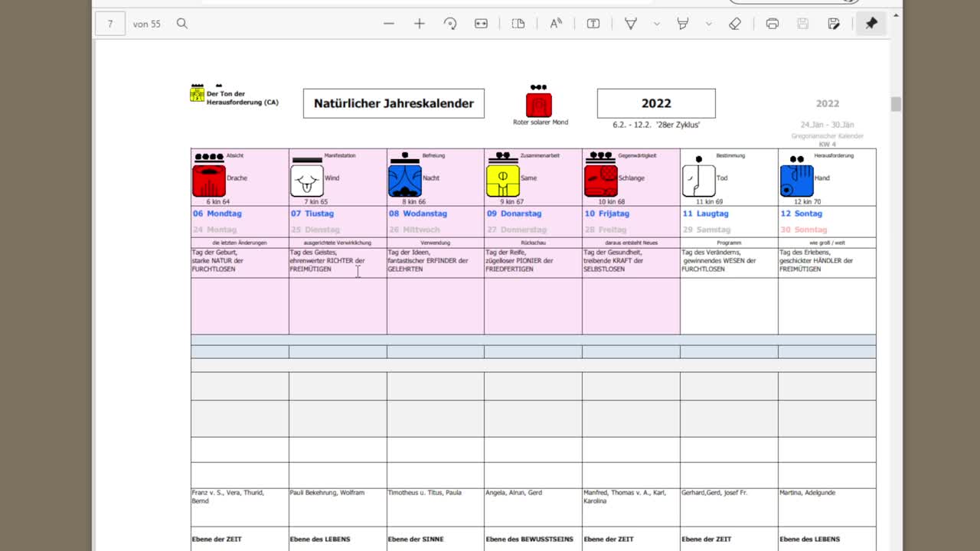Click the yellow Same glyph
This screenshot has height=551, width=980.
pyautogui.click(x=503, y=181)
